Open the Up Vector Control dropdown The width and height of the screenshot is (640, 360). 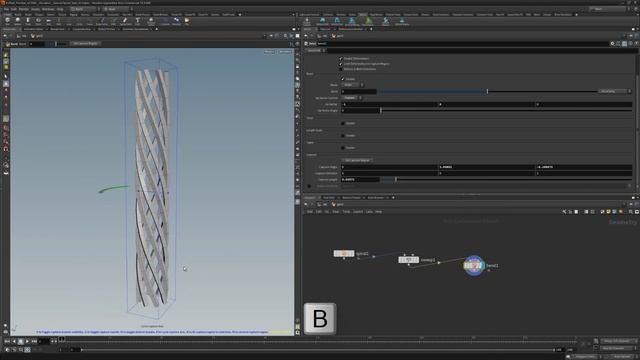[x=352, y=98]
